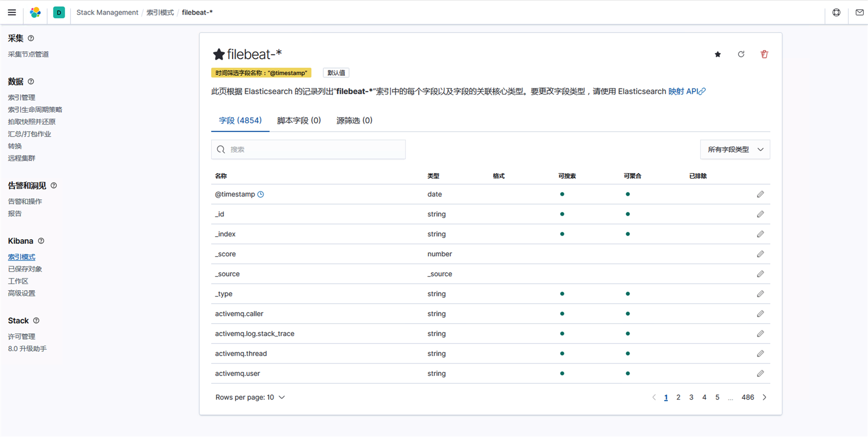Viewport: 868px width, 437px height.
Task: Refresh the field list icon
Action: click(741, 54)
